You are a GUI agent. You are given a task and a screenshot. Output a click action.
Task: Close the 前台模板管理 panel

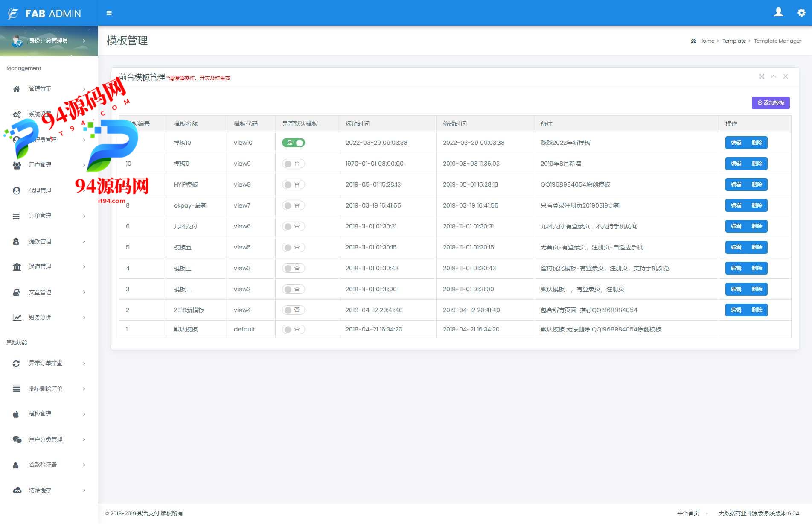(786, 76)
